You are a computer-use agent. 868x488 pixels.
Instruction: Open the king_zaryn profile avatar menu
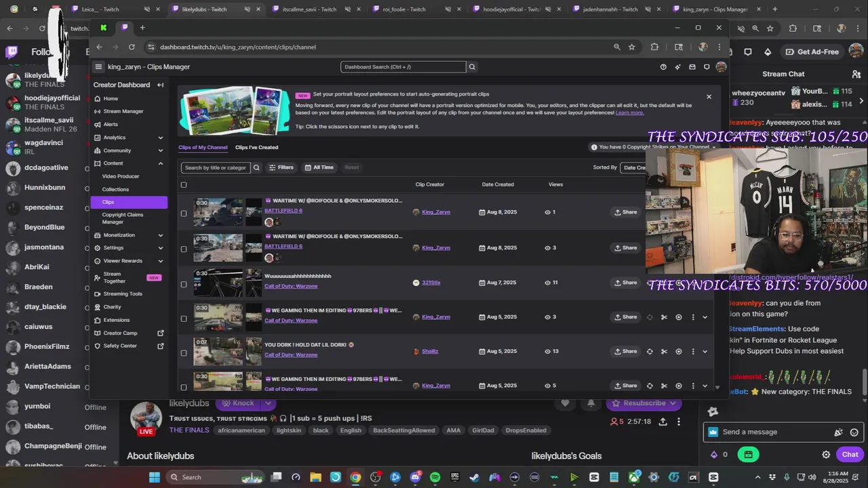tap(721, 66)
